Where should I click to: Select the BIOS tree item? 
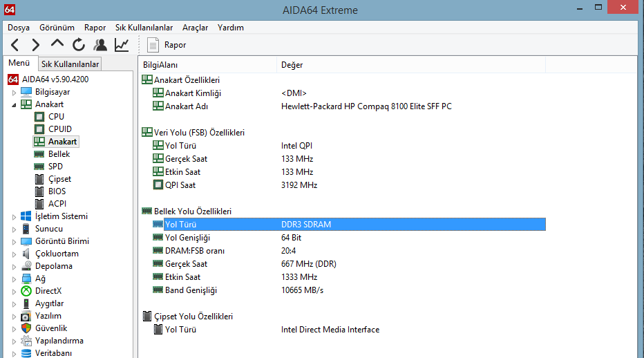point(57,191)
